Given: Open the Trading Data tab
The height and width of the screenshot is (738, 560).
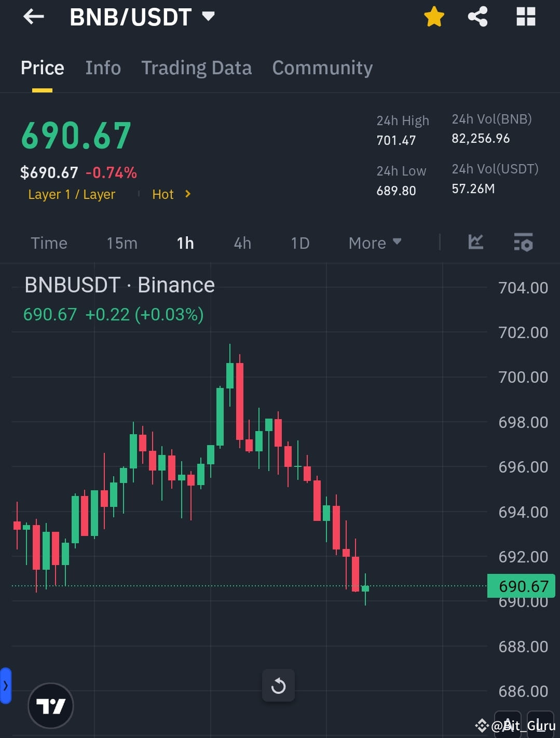Looking at the screenshot, I should 196,68.
